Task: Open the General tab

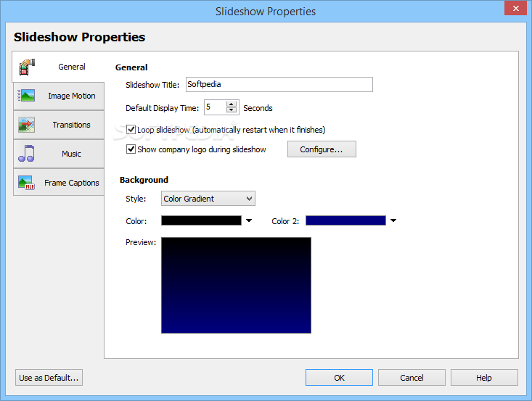Action: coord(58,67)
